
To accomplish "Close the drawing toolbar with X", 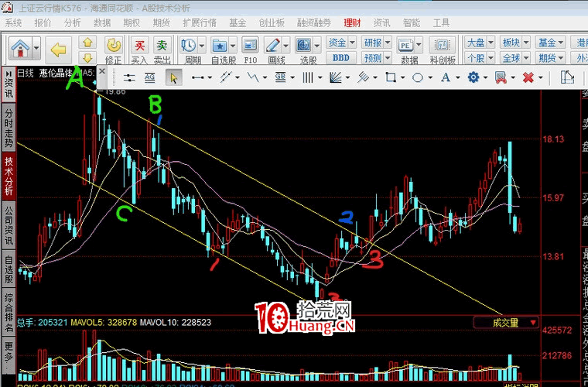I will [x=102, y=71].
